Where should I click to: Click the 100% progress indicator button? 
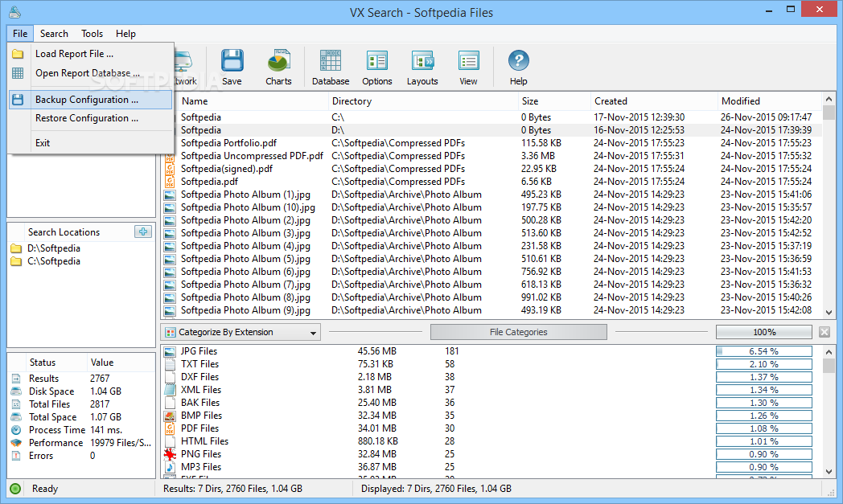tap(764, 332)
